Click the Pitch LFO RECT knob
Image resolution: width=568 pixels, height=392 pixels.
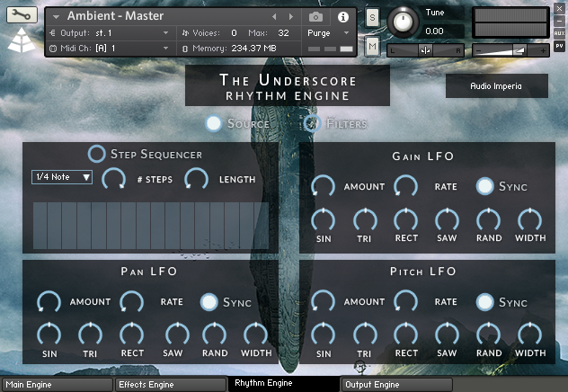pyautogui.click(x=406, y=334)
